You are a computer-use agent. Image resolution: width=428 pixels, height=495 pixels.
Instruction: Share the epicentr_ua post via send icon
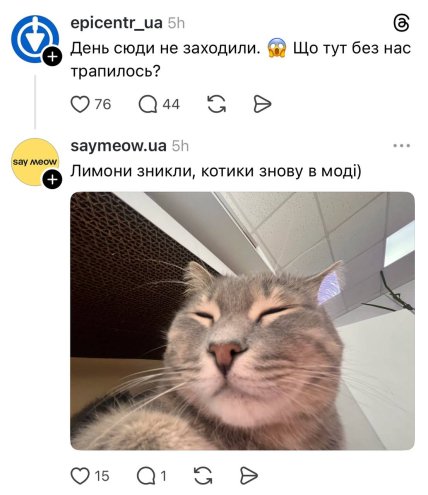(262, 104)
